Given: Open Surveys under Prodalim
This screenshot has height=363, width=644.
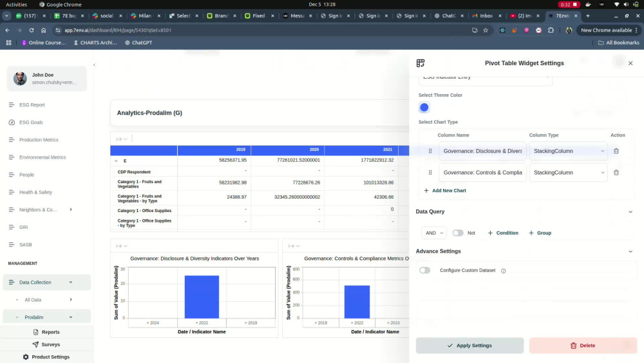Looking at the screenshot, I should pyautogui.click(x=46, y=344).
